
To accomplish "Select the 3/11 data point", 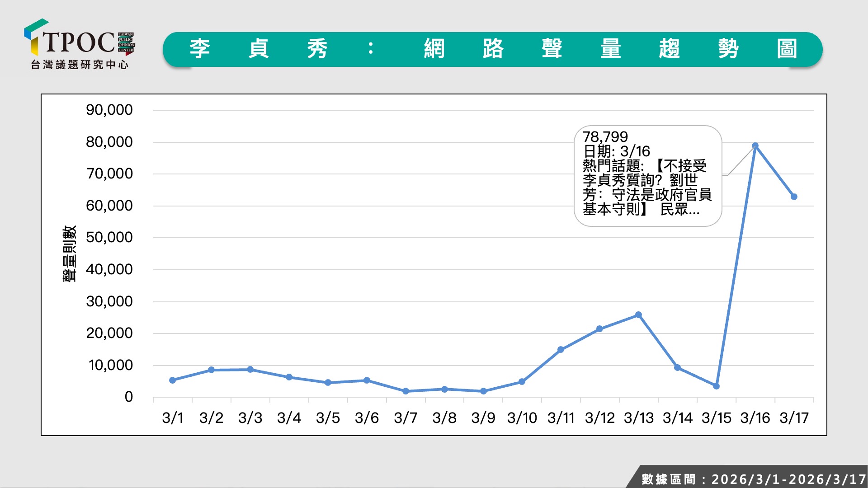I will tap(561, 350).
